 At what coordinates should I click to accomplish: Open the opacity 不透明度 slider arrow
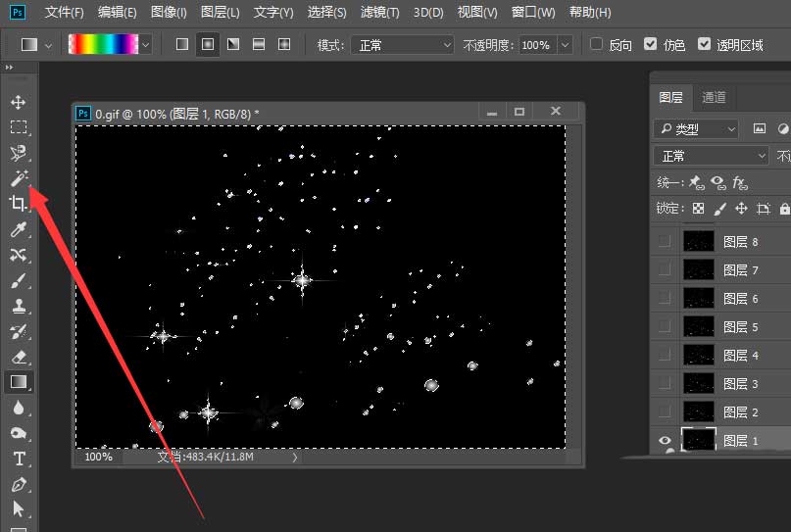(x=565, y=45)
